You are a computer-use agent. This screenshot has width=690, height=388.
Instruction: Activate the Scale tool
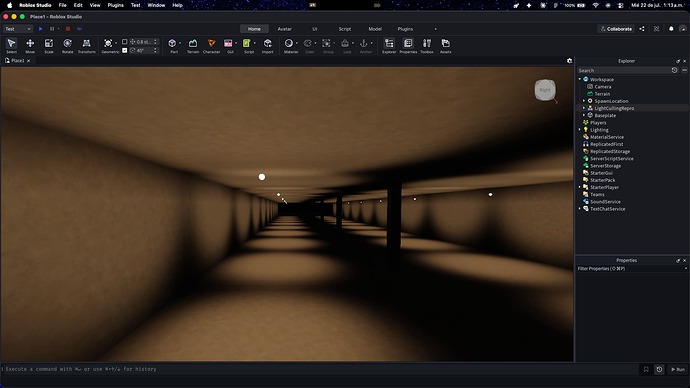(49, 45)
